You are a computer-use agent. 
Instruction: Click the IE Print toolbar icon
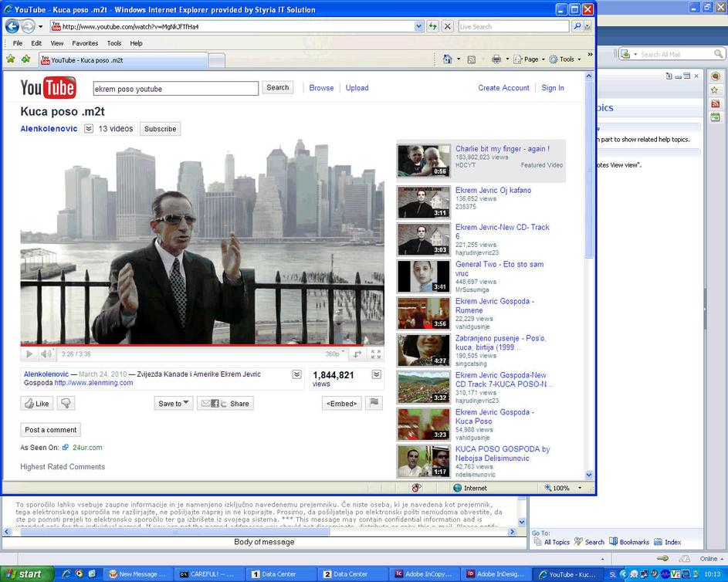coord(496,59)
